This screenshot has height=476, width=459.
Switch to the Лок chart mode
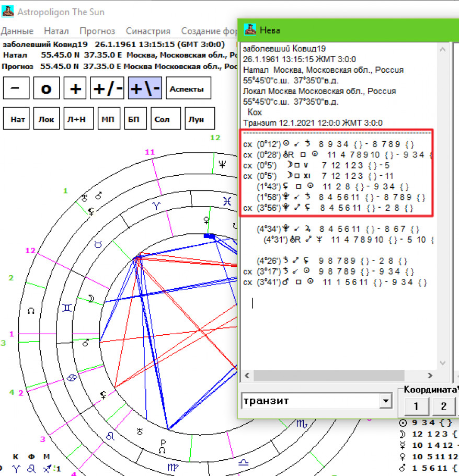click(x=47, y=118)
